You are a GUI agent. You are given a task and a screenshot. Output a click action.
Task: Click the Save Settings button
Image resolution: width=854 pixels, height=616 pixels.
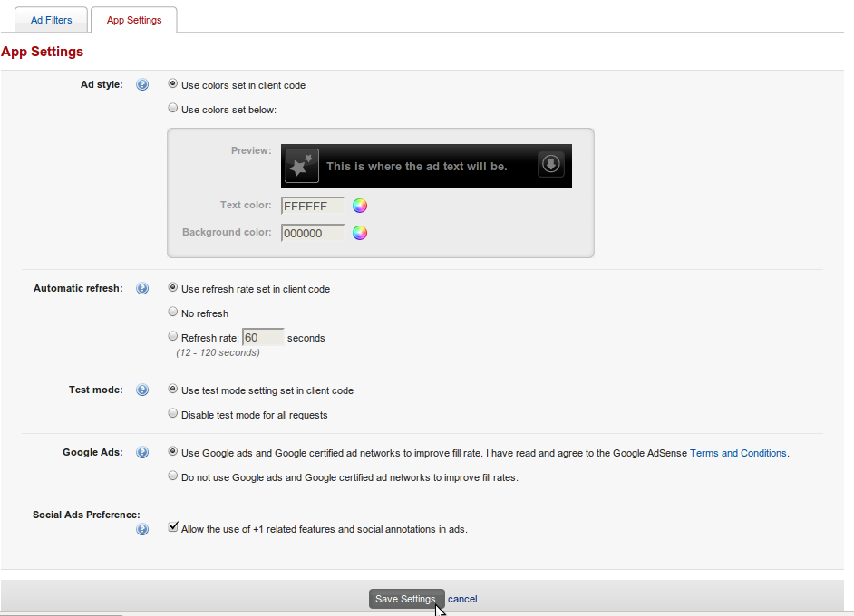pyautogui.click(x=406, y=599)
